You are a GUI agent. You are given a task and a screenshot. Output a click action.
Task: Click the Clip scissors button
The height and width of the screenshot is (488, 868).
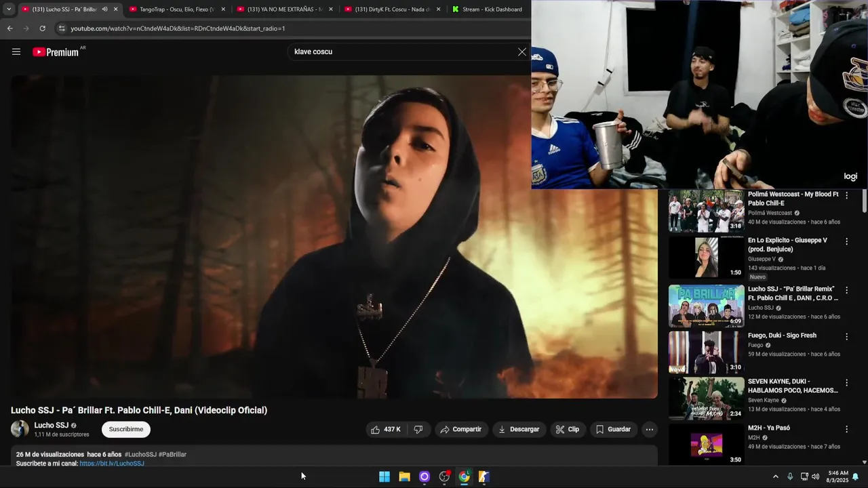tap(567, 429)
